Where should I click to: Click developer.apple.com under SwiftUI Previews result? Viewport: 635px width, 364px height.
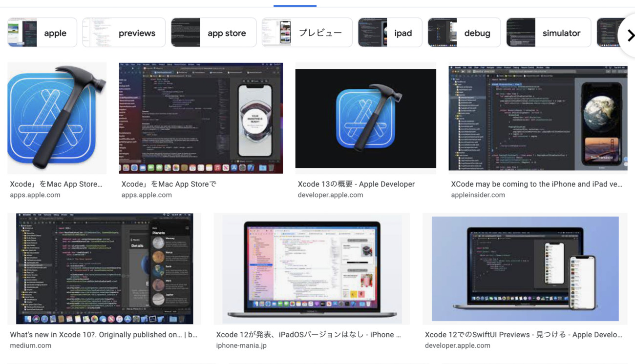point(457,345)
